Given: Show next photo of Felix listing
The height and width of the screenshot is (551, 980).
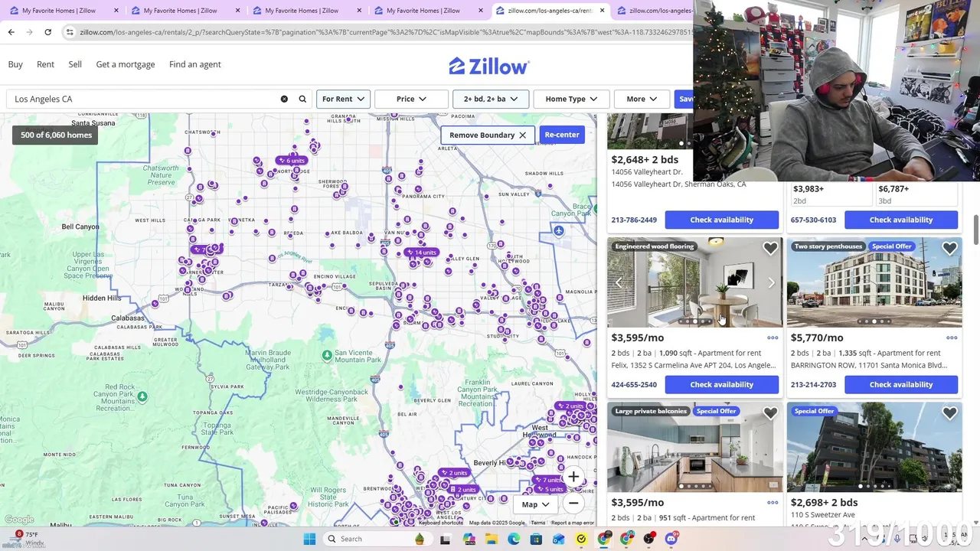Looking at the screenshot, I should [771, 283].
